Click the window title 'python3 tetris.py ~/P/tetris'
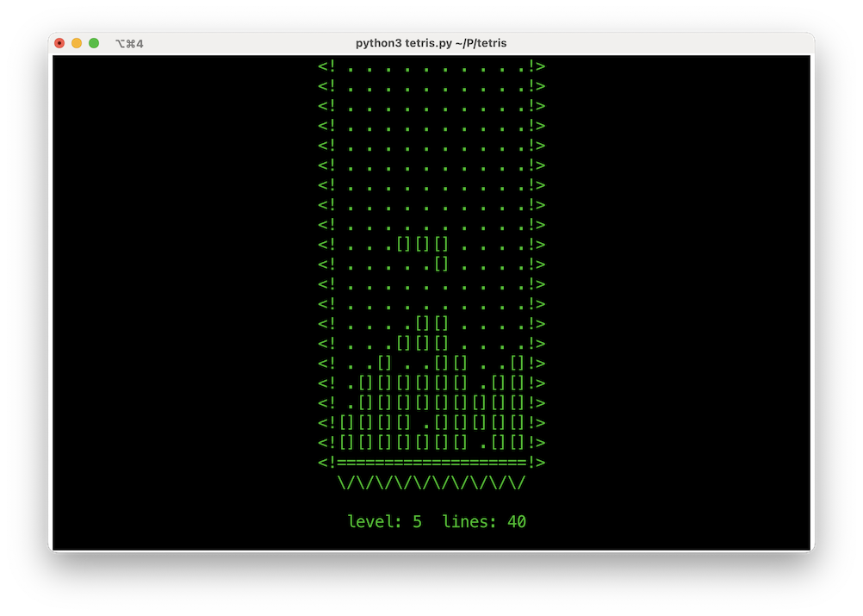This screenshot has height=616, width=863. (x=431, y=43)
